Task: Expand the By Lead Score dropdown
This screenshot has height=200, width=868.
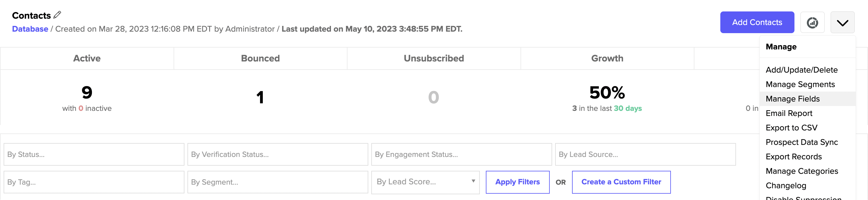Action: pos(425,182)
